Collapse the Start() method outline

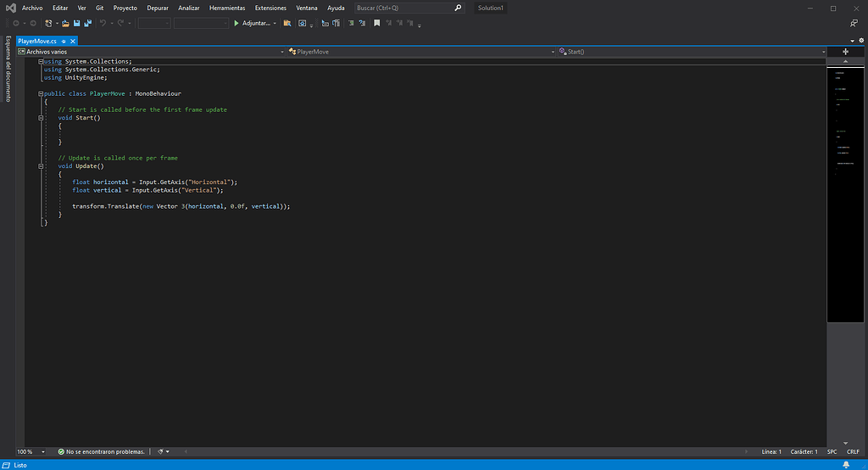click(x=41, y=118)
